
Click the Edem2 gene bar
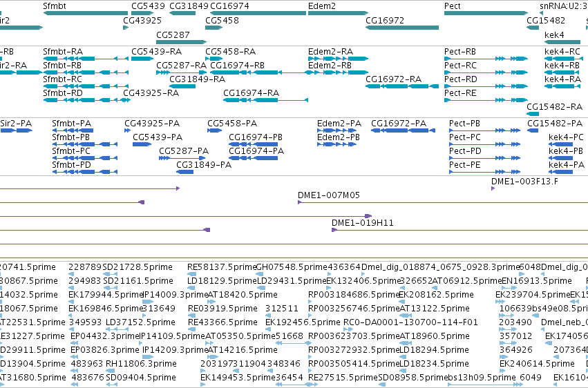point(339,13)
